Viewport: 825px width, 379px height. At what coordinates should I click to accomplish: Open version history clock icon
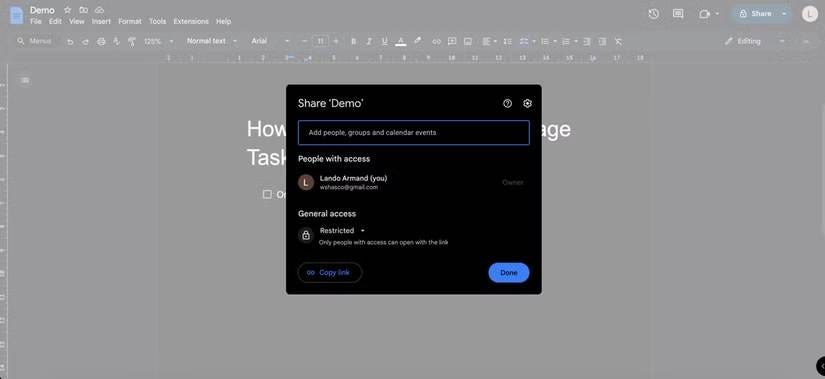coord(653,14)
